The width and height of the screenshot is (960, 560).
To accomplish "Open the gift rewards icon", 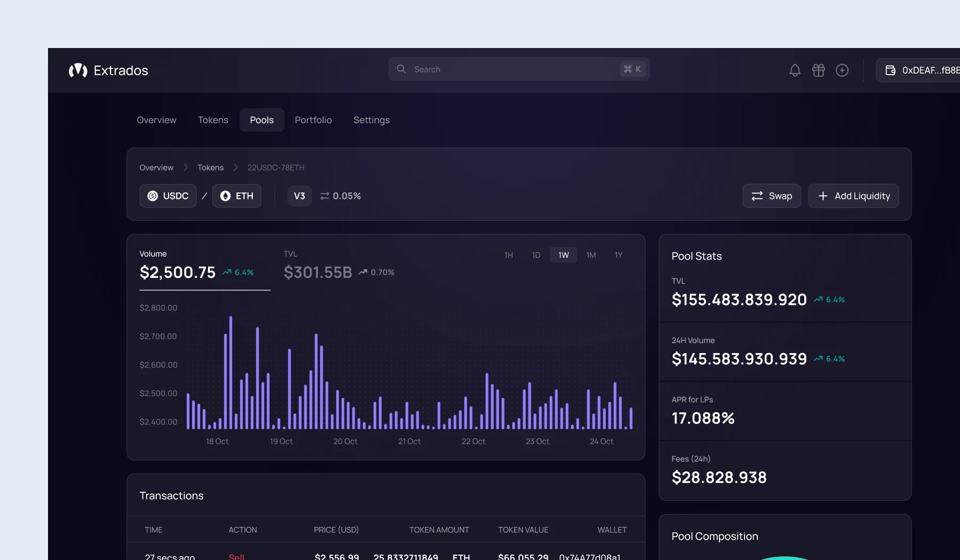I will (x=818, y=70).
